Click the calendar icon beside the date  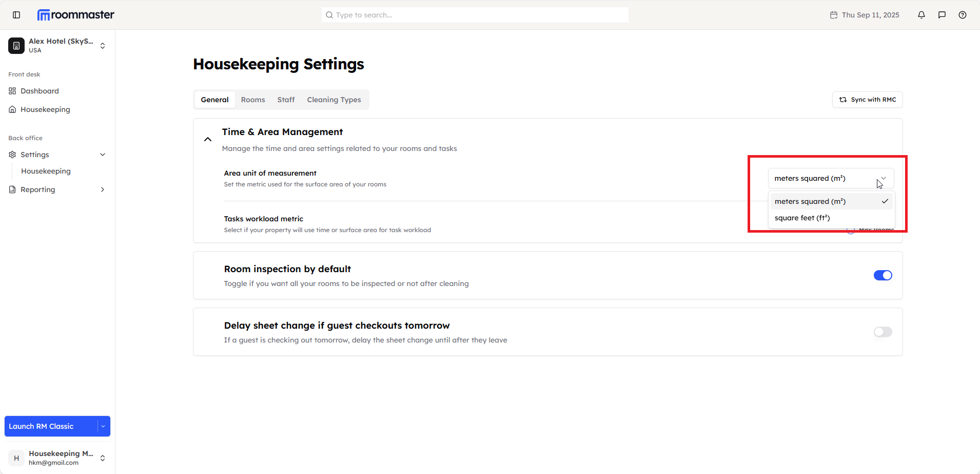(834, 15)
